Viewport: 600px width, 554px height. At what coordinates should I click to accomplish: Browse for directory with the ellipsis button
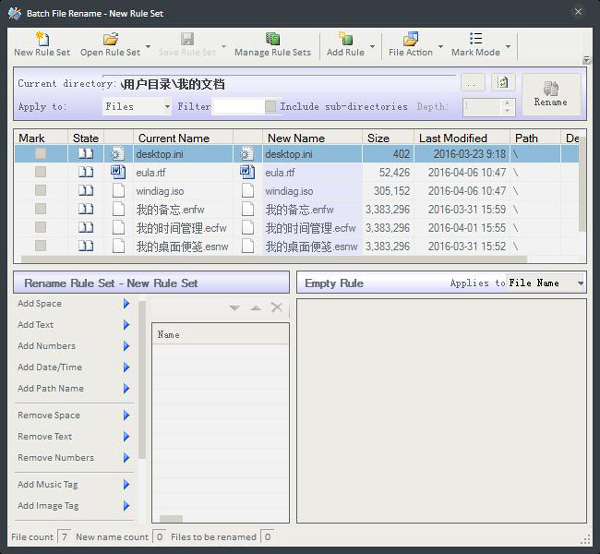(x=473, y=82)
